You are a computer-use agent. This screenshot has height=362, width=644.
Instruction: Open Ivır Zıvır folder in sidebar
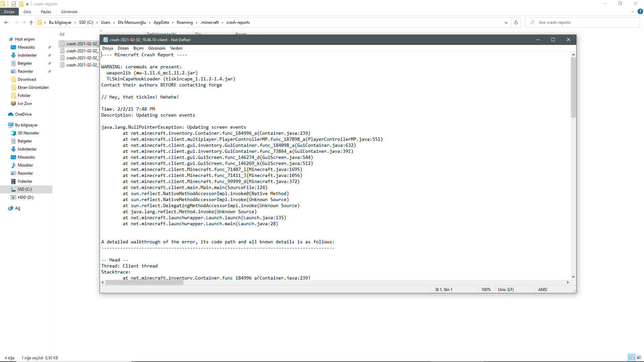pyautogui.click(x=25, y=104)
